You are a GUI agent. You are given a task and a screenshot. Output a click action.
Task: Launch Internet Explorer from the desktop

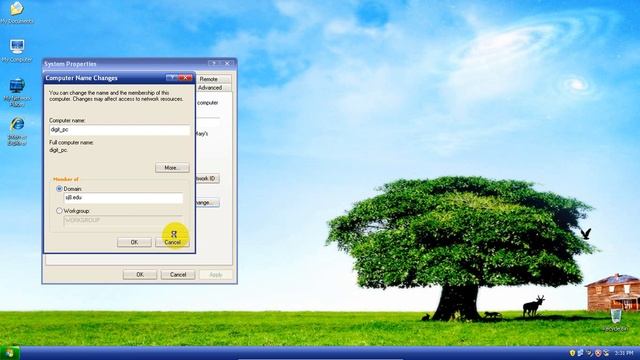tap(17, 131)
